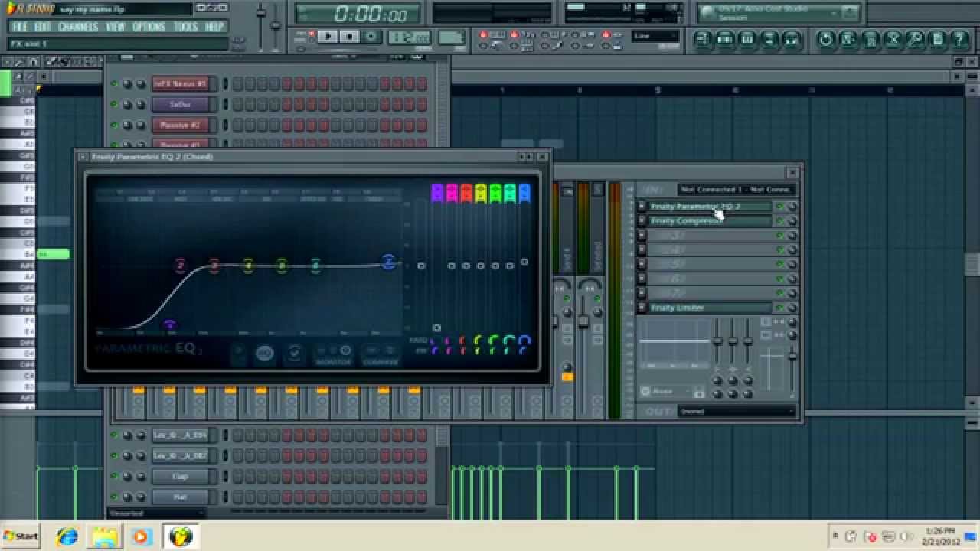Open the project info toolbar icon

click(x=937, y=39)
